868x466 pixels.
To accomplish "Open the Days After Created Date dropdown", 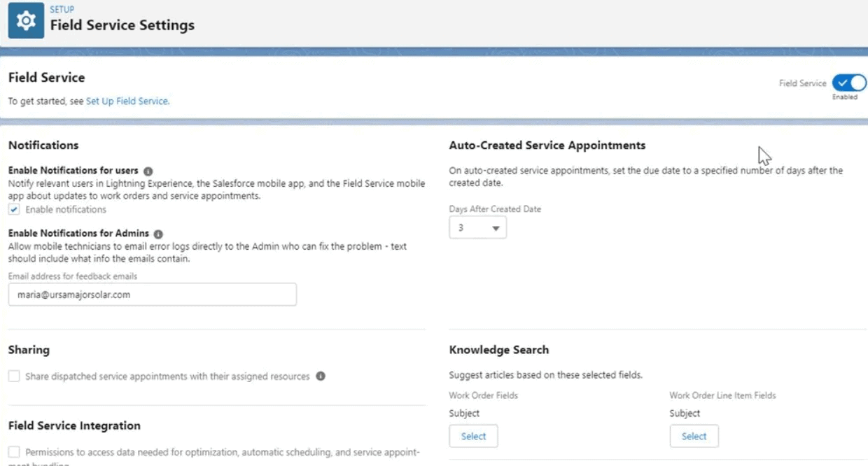I will pyautogui.click(x=477, y=228).
